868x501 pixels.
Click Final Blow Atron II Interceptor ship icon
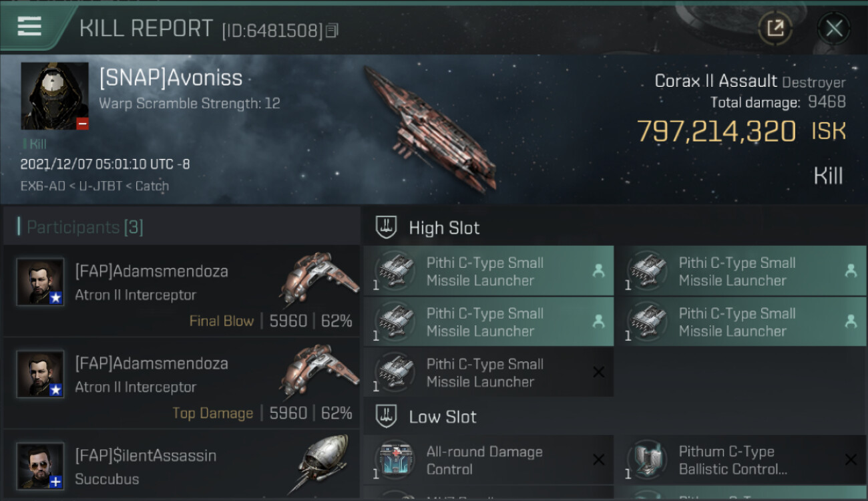pos(318,278)
